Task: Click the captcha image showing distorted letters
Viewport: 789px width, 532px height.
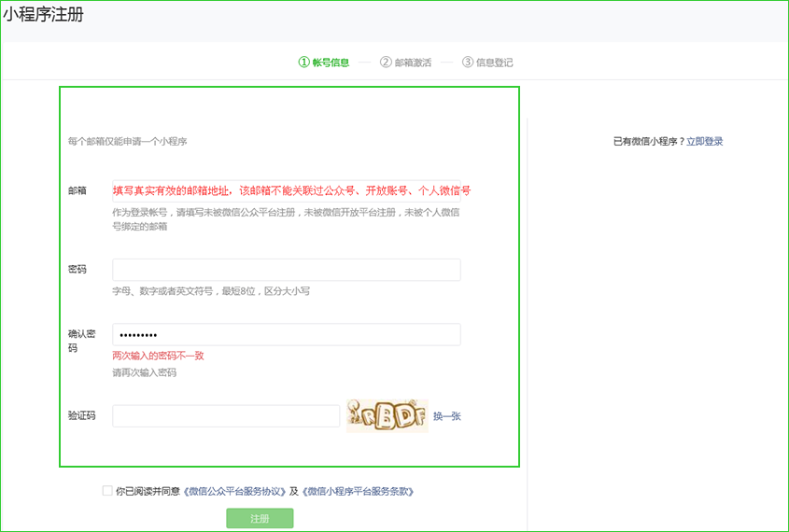Action: pos(387,416)
